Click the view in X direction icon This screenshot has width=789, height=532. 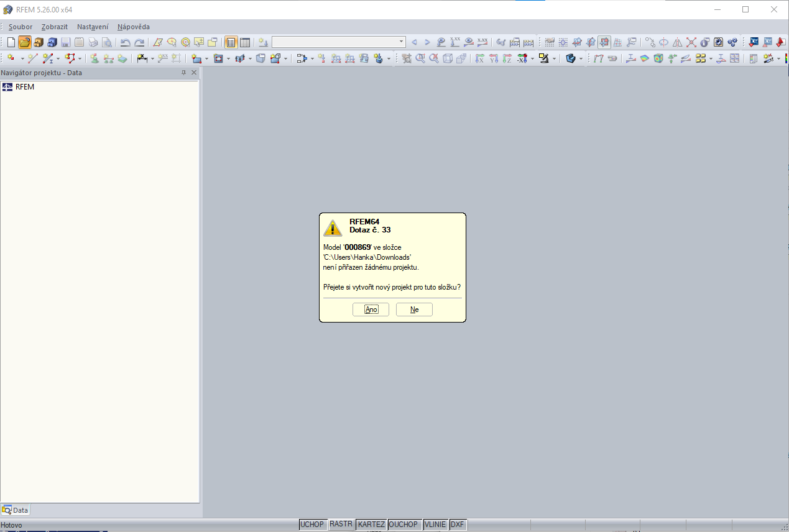click(x=480, y=58)
